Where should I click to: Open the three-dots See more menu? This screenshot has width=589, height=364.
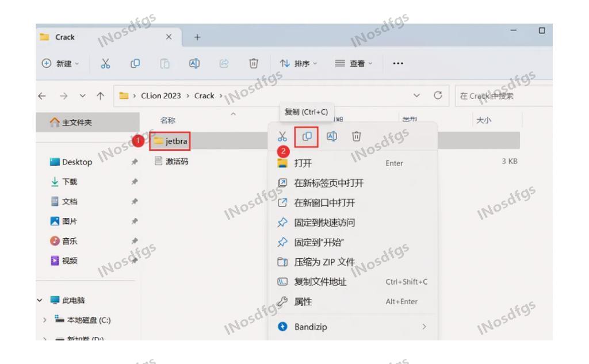point(398,63)
